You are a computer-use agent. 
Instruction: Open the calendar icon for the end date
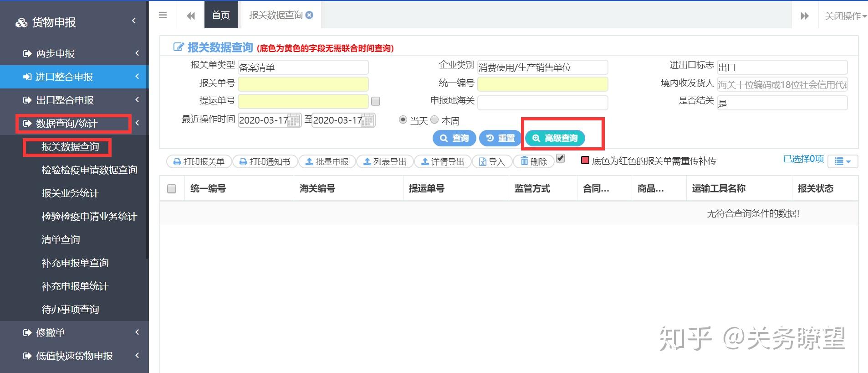(x=368, y=120)
